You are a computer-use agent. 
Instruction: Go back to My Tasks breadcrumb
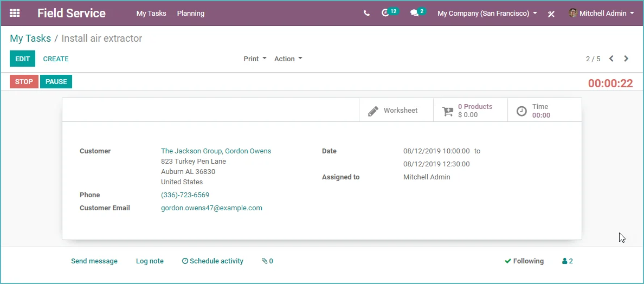click(30, 38)
